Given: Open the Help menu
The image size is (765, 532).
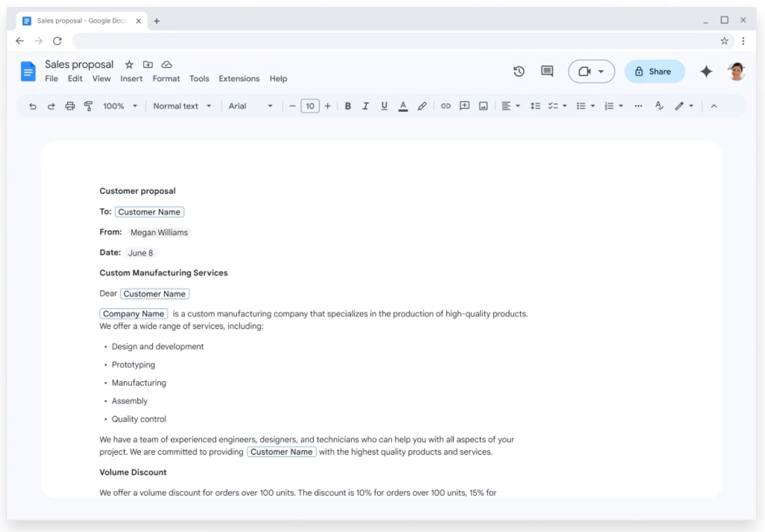Looking at the screenshot, I should point(278,79).
